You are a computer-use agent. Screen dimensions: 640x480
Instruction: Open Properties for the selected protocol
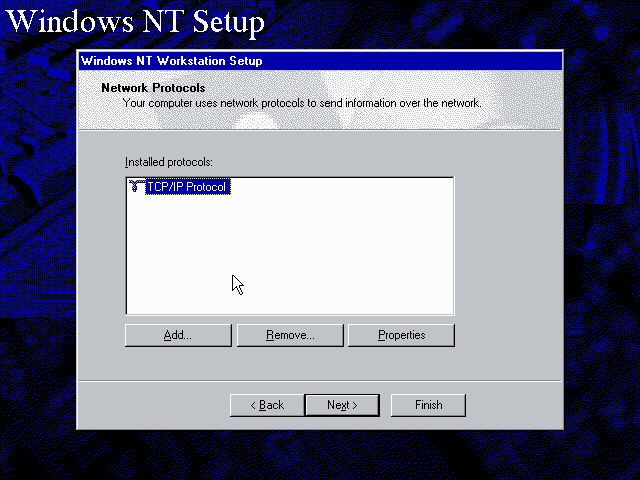401,335
